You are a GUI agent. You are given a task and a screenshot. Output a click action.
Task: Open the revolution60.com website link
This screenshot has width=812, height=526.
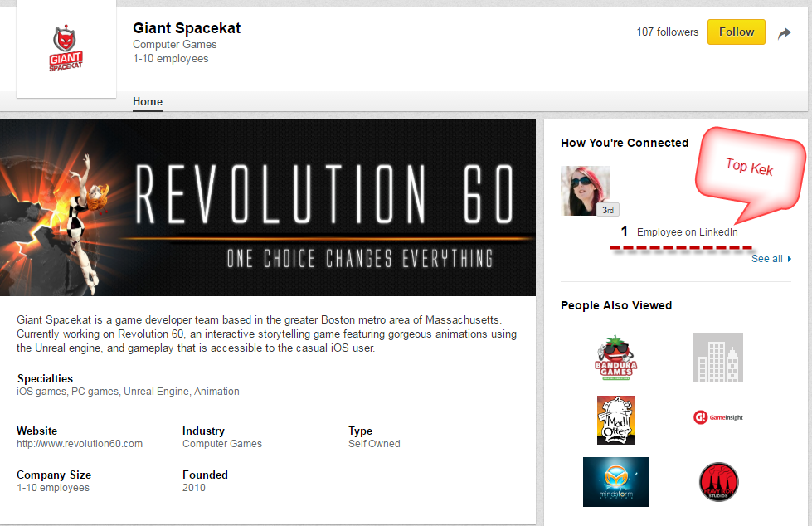[80, 444]
